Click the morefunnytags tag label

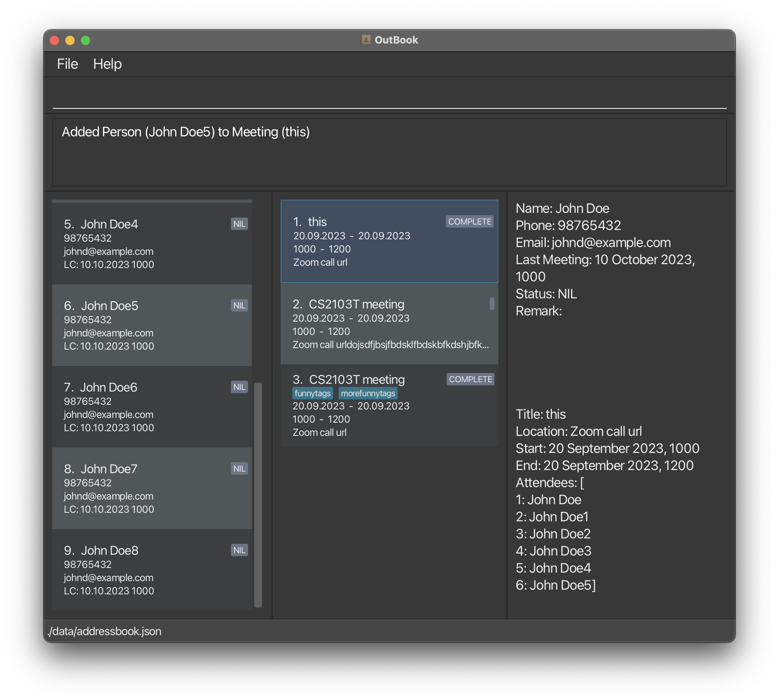[x=368, y=394]
